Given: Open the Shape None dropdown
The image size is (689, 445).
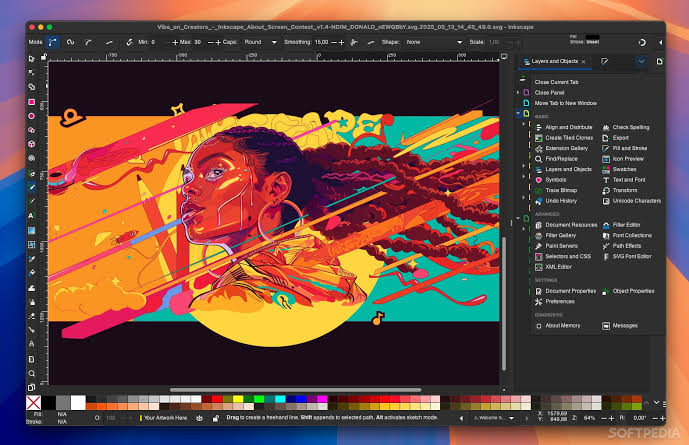Looking at the screenshot, I should tap(434, 42).
